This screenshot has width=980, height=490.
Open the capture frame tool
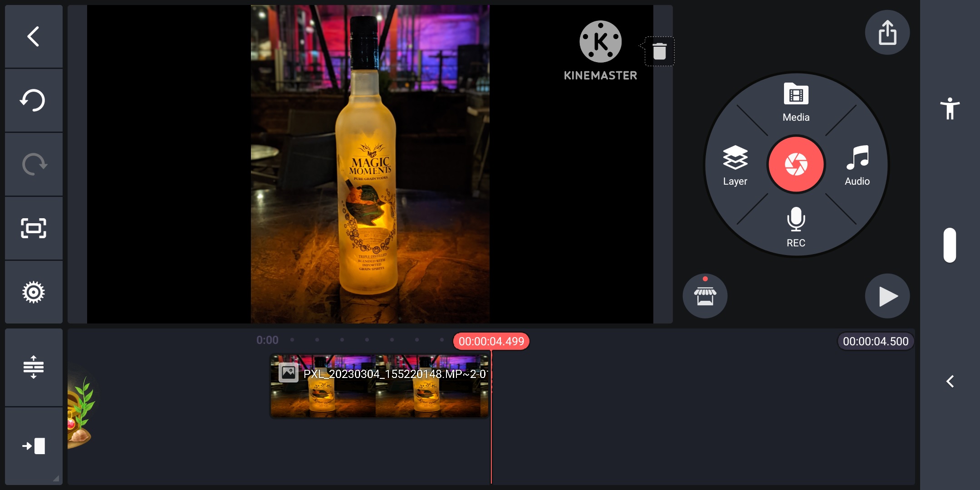(x=34, y=228)
